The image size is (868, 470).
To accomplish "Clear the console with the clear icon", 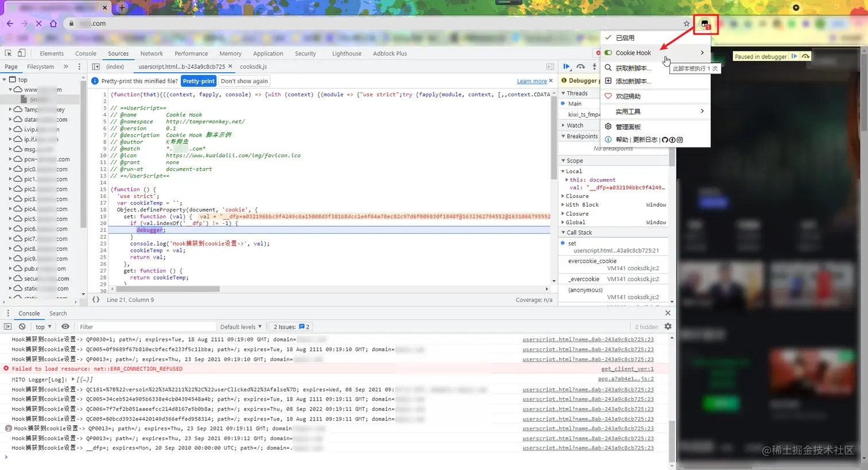I will (22, 327).
